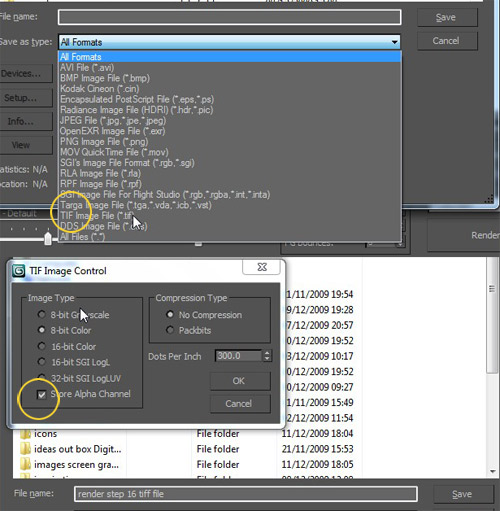The width and height of the screenshot is (500, 511).
Task: Select the 'icons' folder name
Action: (x=45, y=434)
